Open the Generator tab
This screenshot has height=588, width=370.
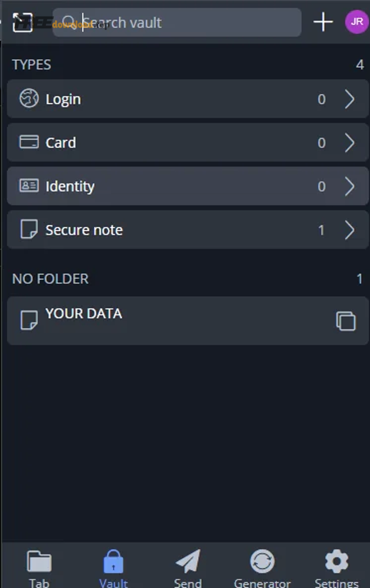pyautogui.click(x=262, y=568)
